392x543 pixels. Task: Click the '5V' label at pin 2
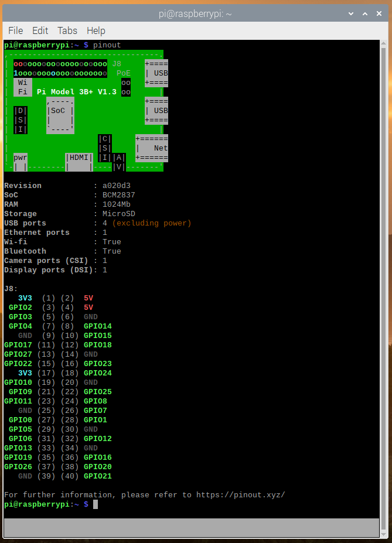click(x=88, y=298)
